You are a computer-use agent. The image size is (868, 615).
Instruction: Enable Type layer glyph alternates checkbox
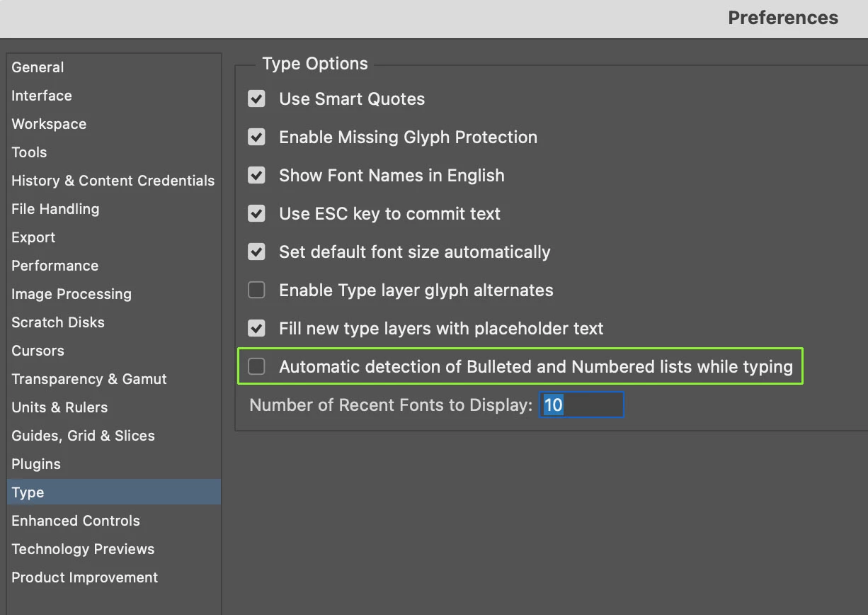tap(256, 290)
